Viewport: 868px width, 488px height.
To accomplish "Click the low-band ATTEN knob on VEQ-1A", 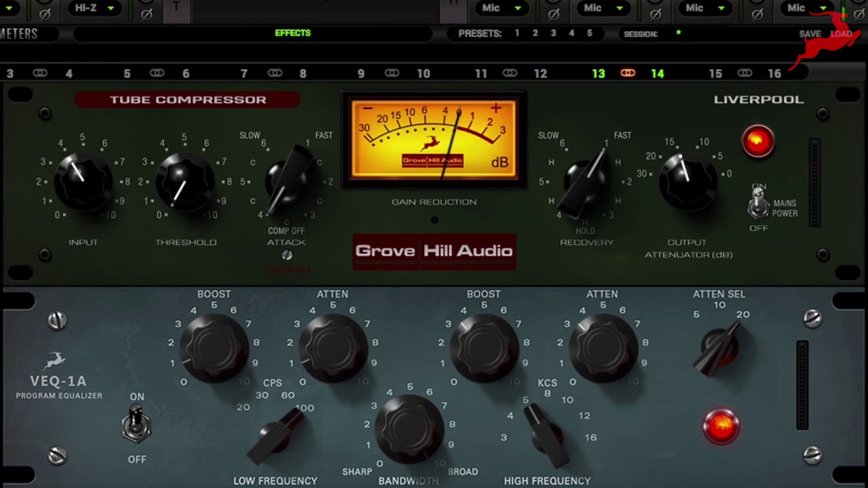I will click(333, 348).
